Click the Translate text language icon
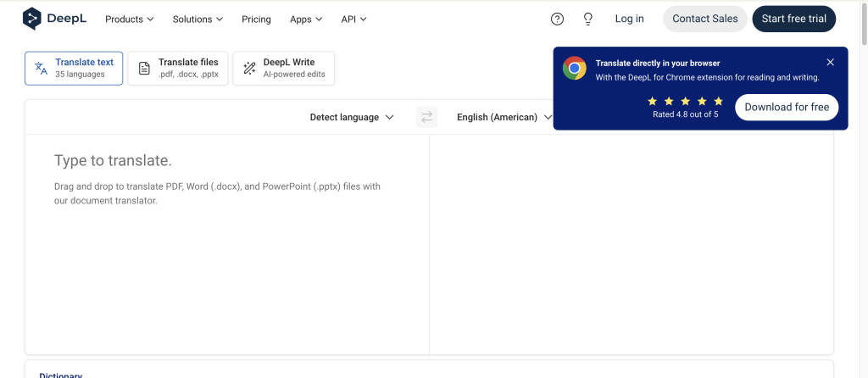868x378 pixels. tap(41, 68)
